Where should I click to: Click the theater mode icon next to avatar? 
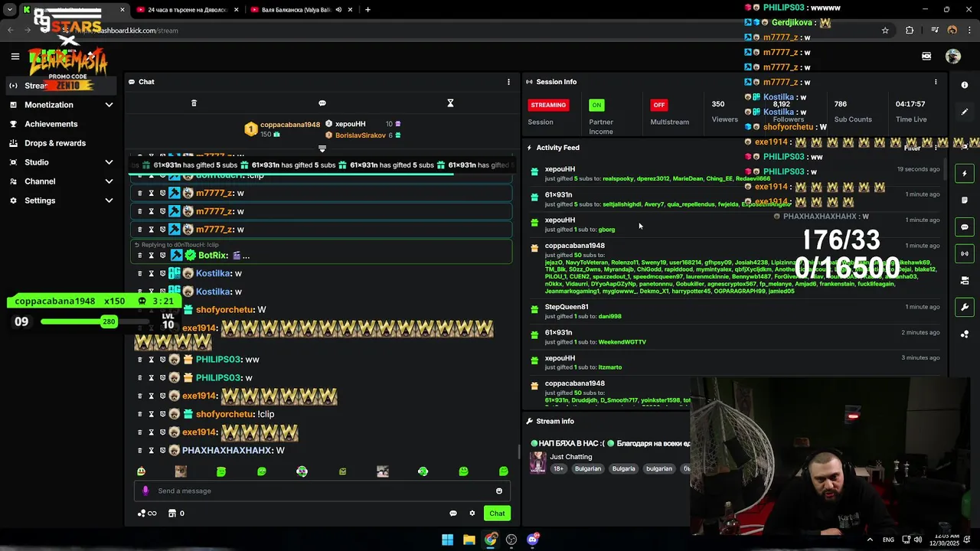pos(926,56)
